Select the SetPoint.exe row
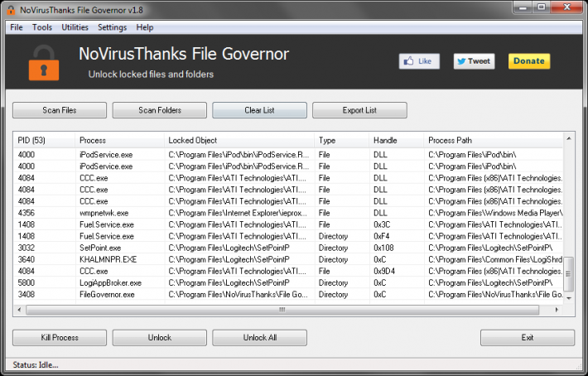Screen dimensions: 588x376 point(288,248)
